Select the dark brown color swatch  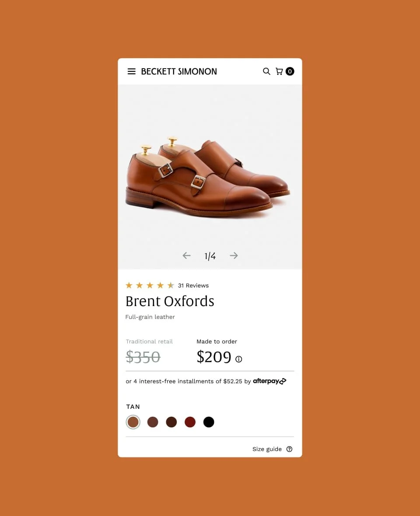[x=171, y=422]
